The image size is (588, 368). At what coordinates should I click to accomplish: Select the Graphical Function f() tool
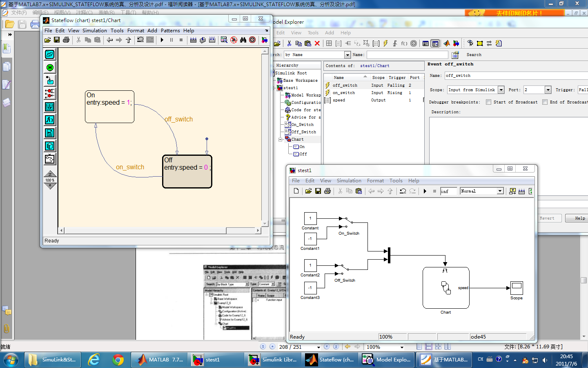50,120
